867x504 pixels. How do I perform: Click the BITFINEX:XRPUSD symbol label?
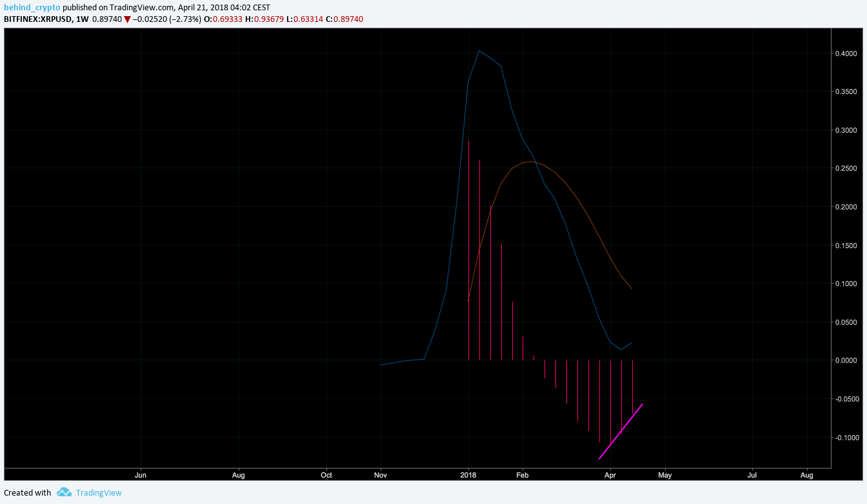point(38,19)
